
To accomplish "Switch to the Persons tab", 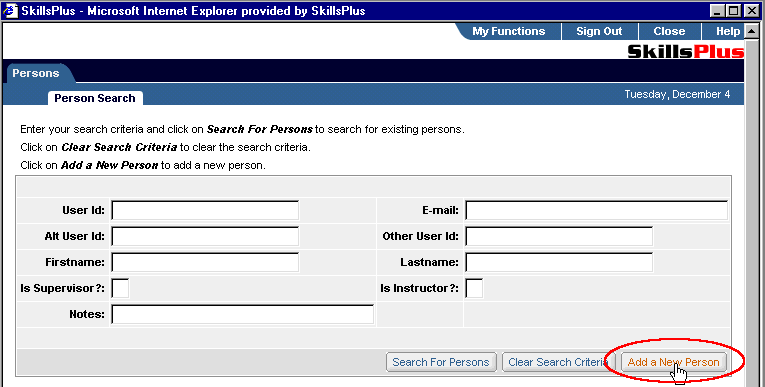I will point(36,73).
